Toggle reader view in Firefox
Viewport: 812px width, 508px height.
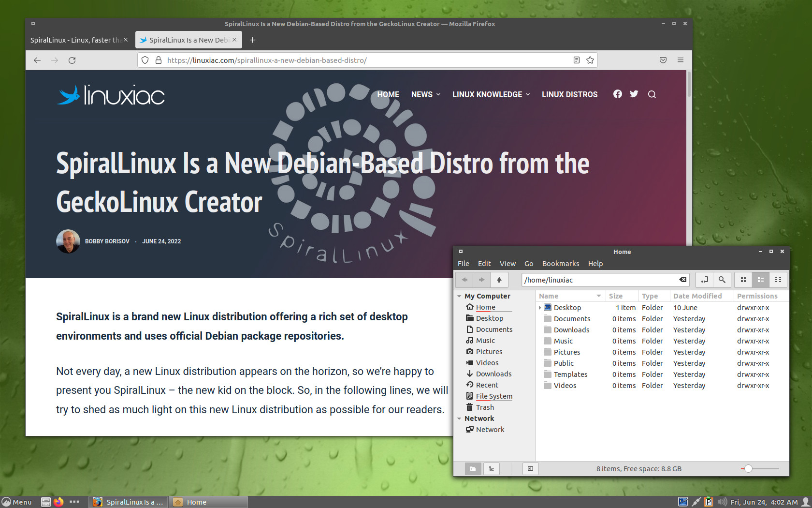(576, 60)
